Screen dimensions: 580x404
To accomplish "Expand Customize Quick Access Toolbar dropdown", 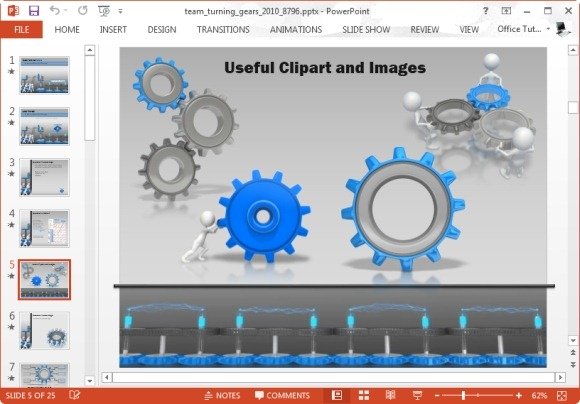I will pos(121,11).
